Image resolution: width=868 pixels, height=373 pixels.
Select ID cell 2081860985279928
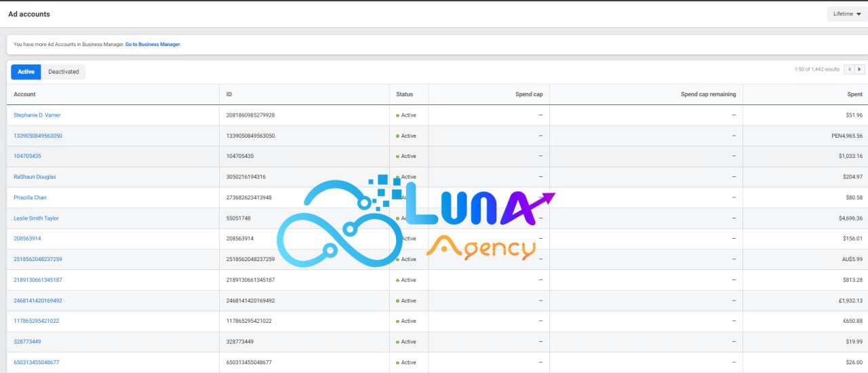[x=250, y=115]
